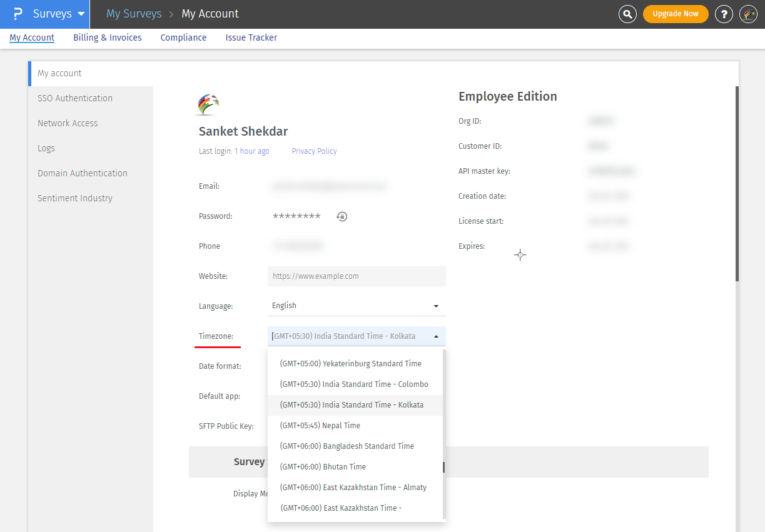Screen dimensions: 765x532
Task: Open the Compliance tab
Action: coord(183,38)
